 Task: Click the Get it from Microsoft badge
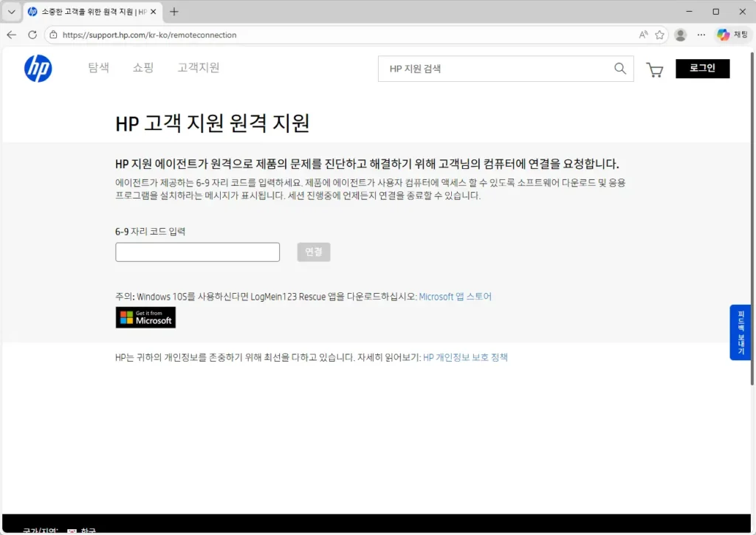145,317
